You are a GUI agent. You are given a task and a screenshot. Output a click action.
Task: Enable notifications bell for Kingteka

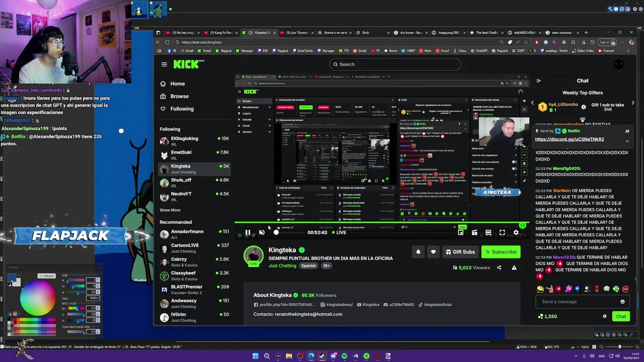pyautogui.click(x=418, y=252)
